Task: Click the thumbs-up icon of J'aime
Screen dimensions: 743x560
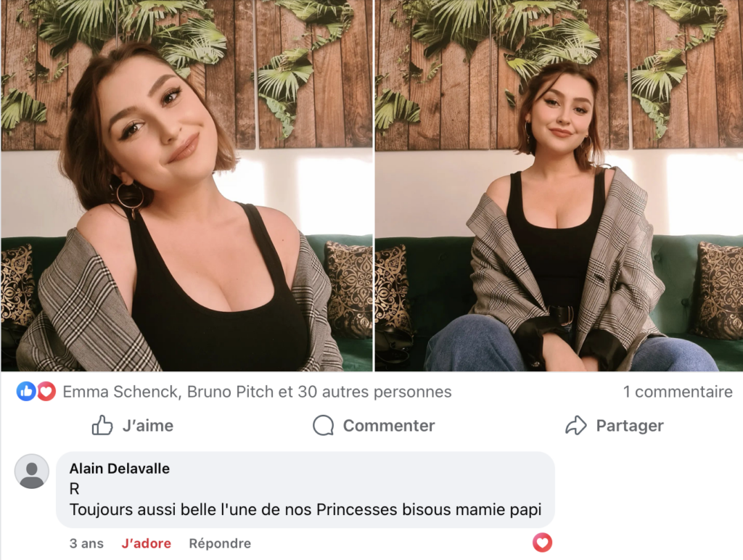Action: click(x=102, y=426)
